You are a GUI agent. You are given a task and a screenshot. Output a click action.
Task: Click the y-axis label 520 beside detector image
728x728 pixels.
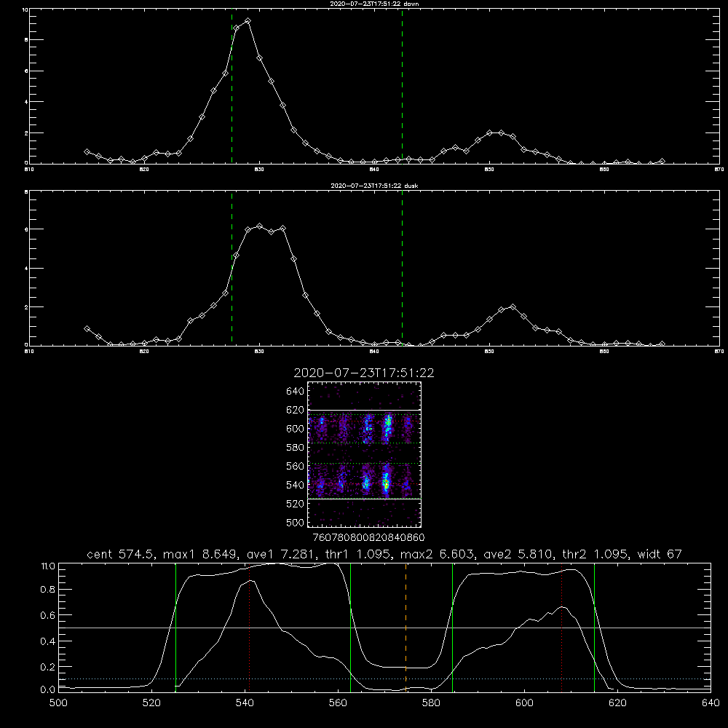point(295,504)
